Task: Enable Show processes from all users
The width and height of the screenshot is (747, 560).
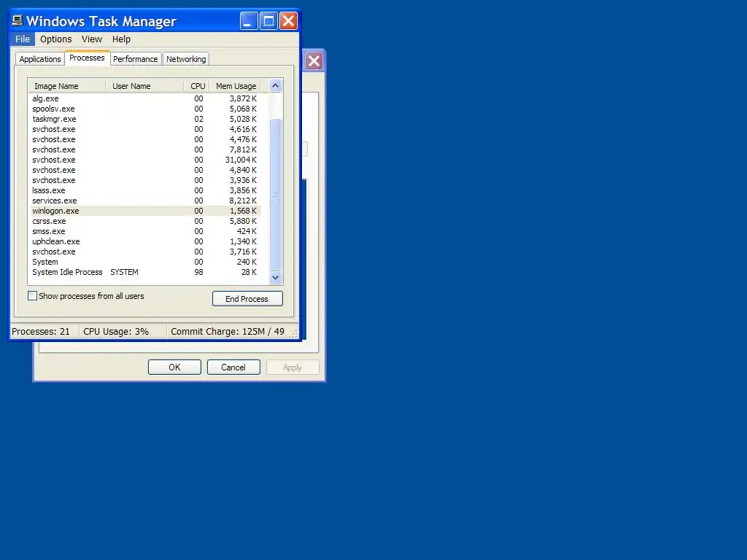Action: 32,296
